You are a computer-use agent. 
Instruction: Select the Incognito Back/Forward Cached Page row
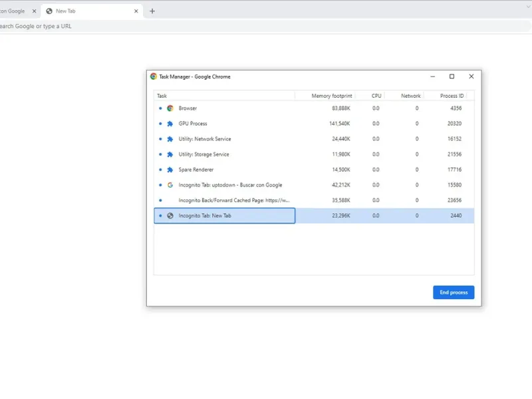point(234,200)
